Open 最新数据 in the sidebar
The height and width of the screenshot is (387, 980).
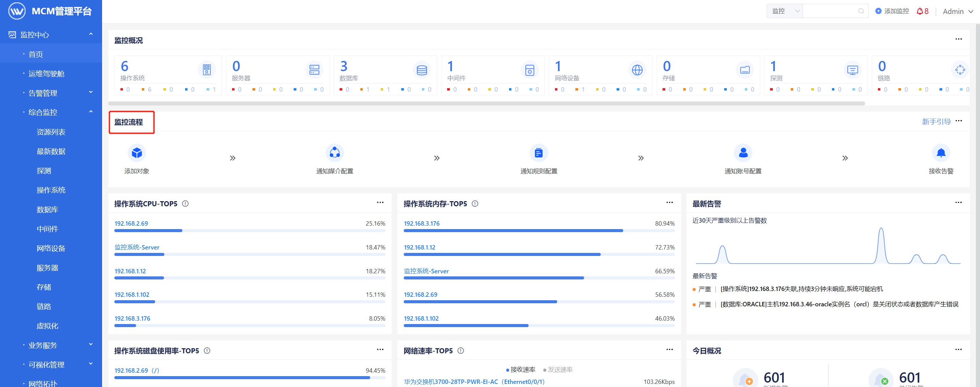point(51,151)
